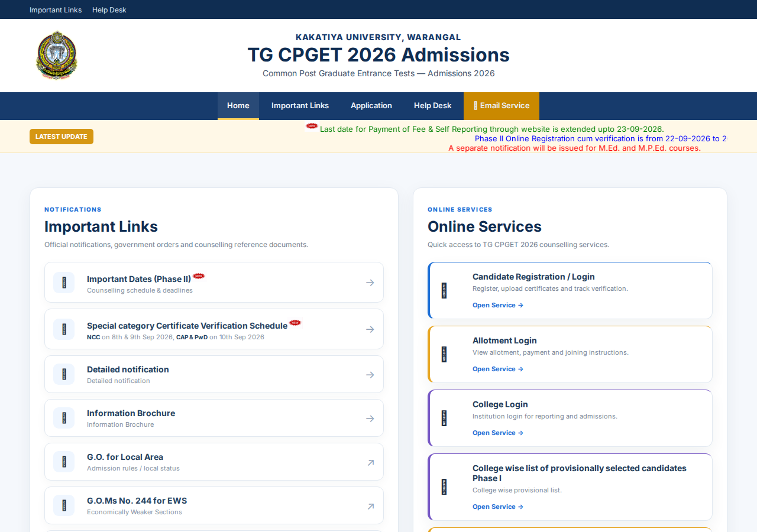Image resolution: width=757 pixels, height=532 pixels.
Task: Click Important Links in the top utility bar
Action: (x=56, y=10)
